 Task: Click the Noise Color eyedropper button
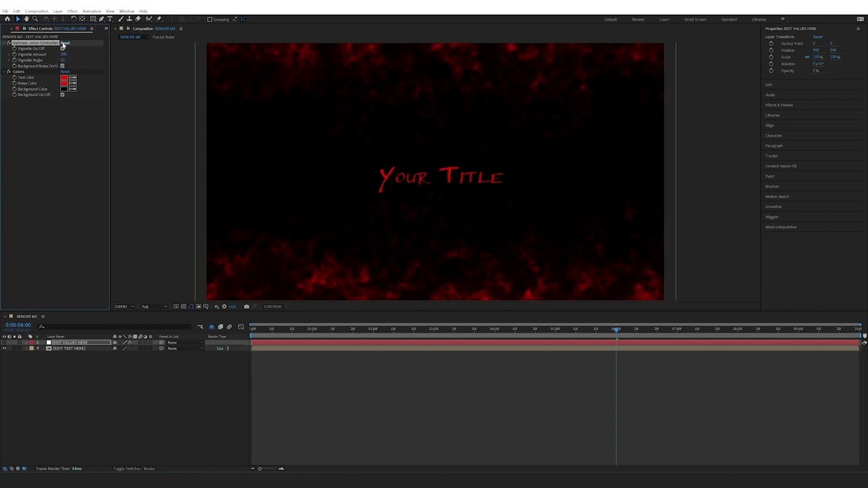[73, 83]
